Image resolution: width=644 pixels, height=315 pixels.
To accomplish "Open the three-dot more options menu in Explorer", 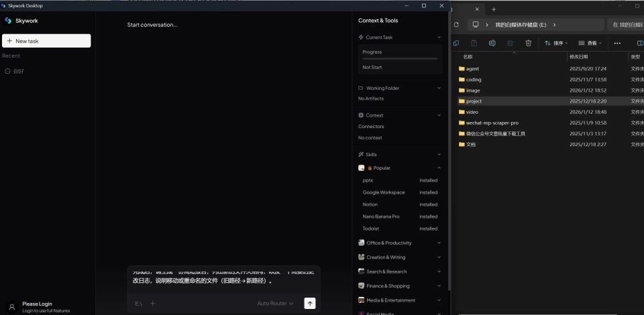I will 617,43.
